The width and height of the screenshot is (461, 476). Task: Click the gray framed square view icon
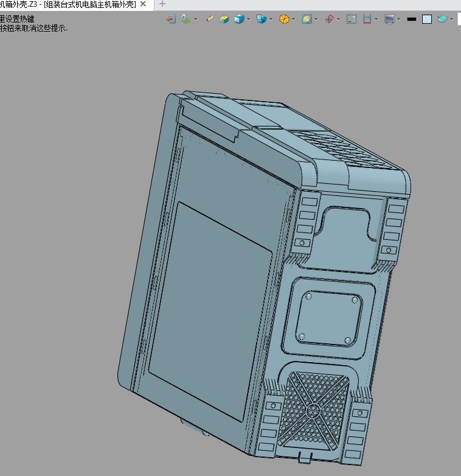(352, 19)
